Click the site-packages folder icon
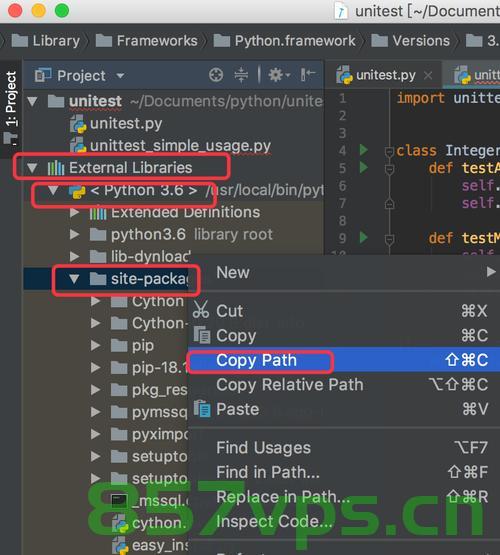Screen dimensions: 500x555 click(x=98, y=279)
